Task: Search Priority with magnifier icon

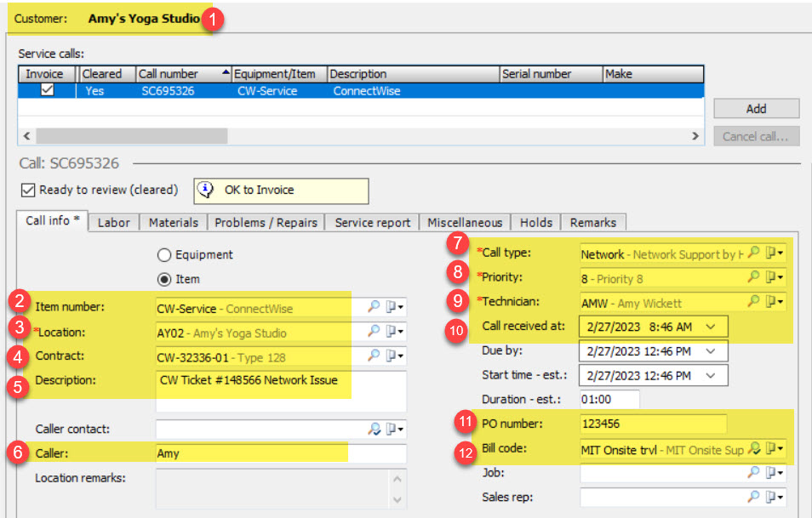Action: (x=753, y=276)
